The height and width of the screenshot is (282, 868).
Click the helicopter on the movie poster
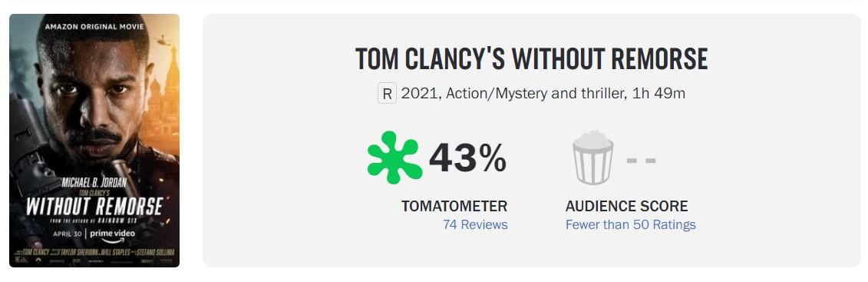[163, 40]
